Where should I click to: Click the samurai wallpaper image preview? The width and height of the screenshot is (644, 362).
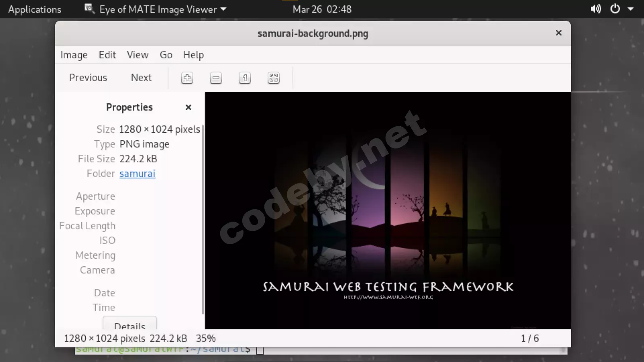388,210
